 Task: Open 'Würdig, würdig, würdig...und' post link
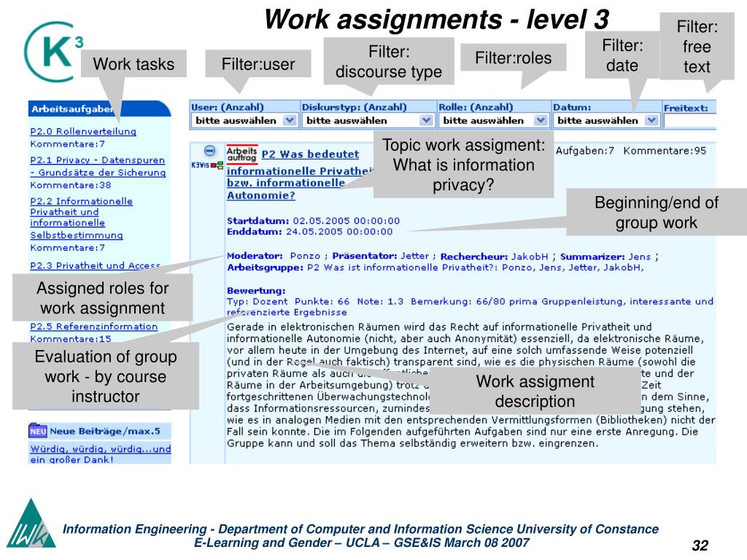(x=101, y=454)
